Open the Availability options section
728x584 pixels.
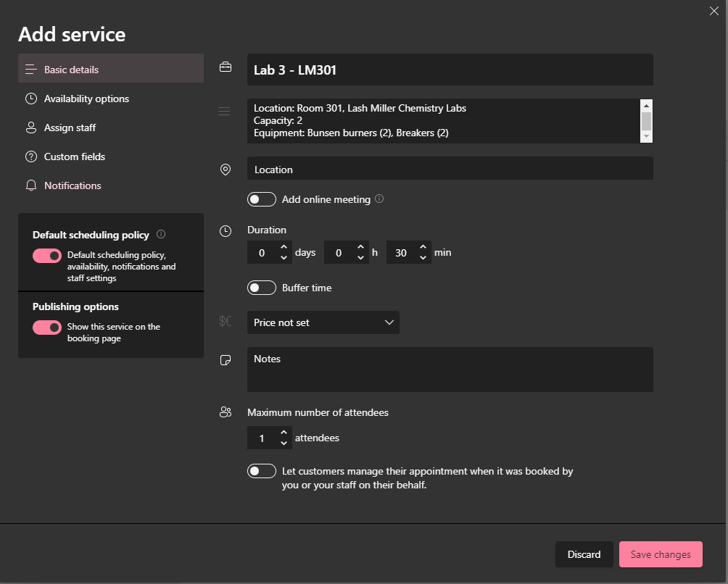86,99
